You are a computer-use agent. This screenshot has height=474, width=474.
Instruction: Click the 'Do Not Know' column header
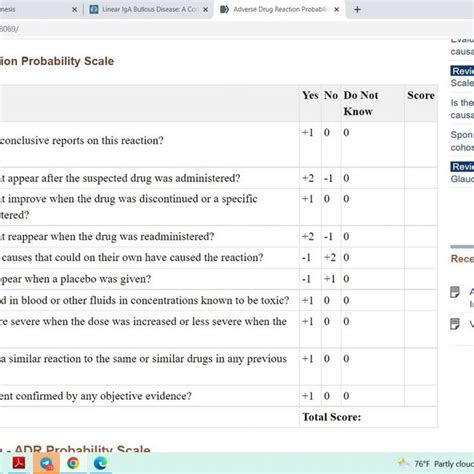[361, 103]
